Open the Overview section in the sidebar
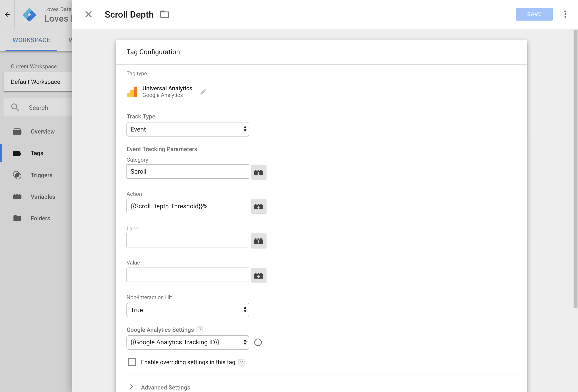578x392 pixels. [x=42, y=131]
